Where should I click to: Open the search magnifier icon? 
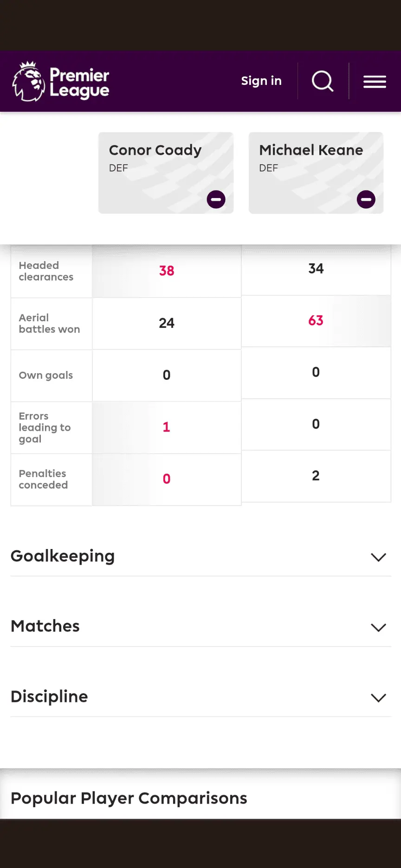pyautogui.click(x=323, y=81)
